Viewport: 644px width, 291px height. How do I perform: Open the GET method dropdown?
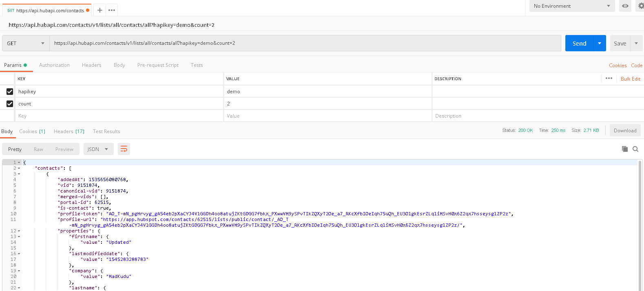coord(26,43)
